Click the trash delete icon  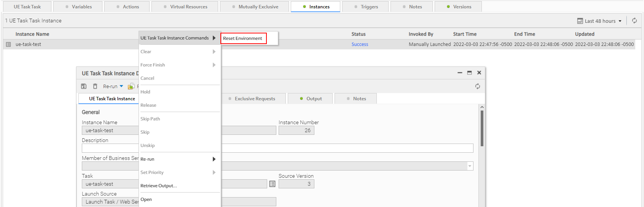(95, 87)
